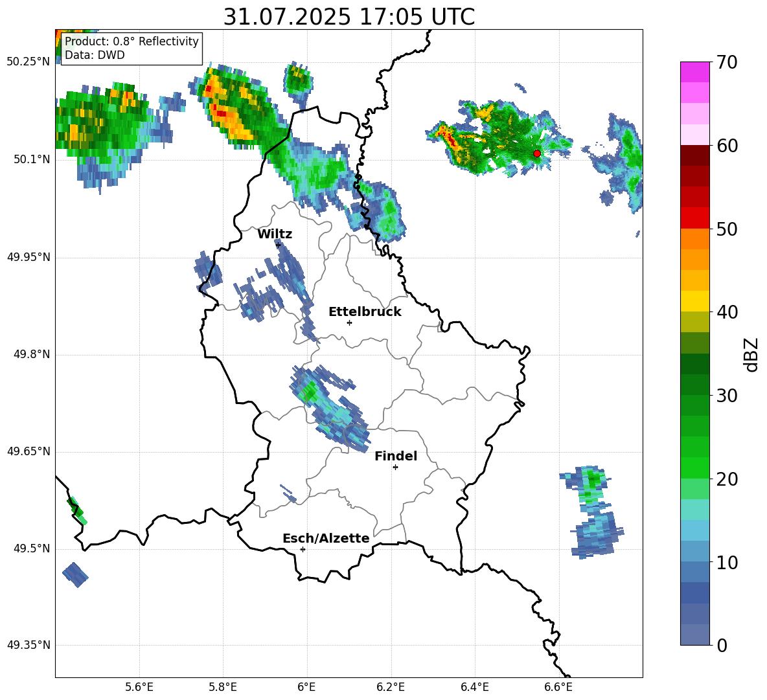The image size is (767, 700).
Task: Click the 49.35°N latitude label
Action: click(29, 645)
